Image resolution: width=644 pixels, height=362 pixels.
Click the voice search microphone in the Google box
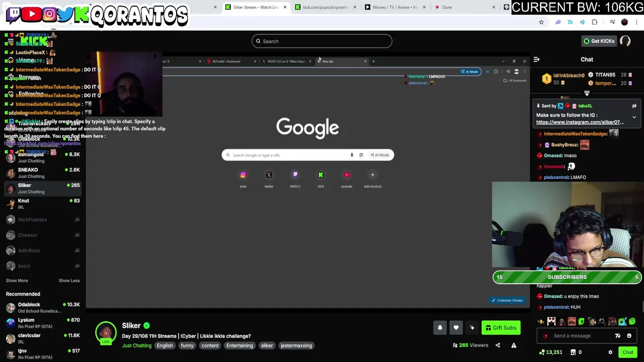point(352,155)
